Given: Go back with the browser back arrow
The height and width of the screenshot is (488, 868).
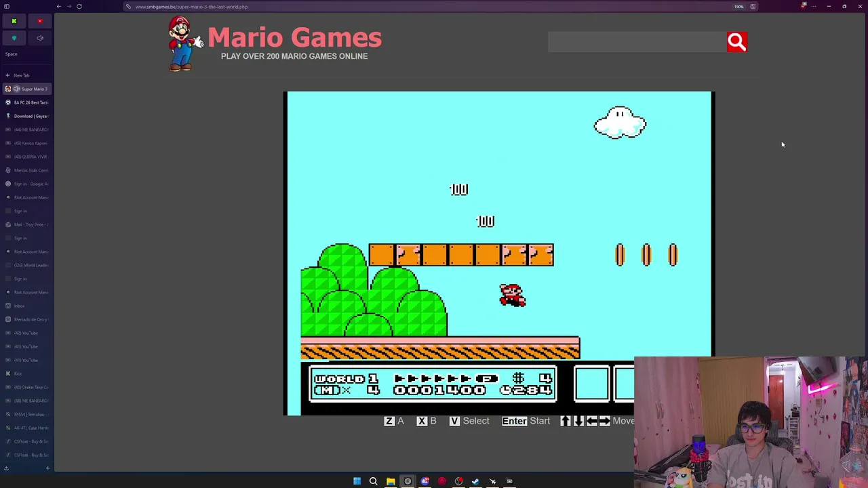Looking at the screenshot, I should pos(59,7).
